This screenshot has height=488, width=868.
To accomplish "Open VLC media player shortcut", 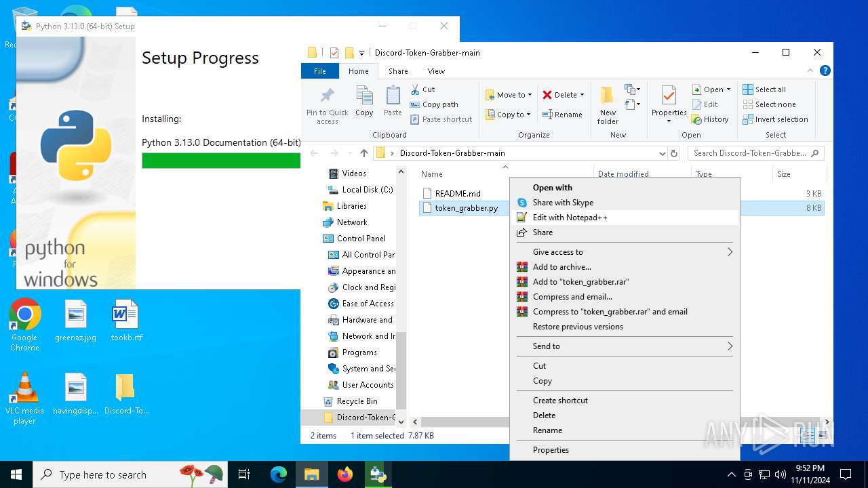I will [24, 399].
